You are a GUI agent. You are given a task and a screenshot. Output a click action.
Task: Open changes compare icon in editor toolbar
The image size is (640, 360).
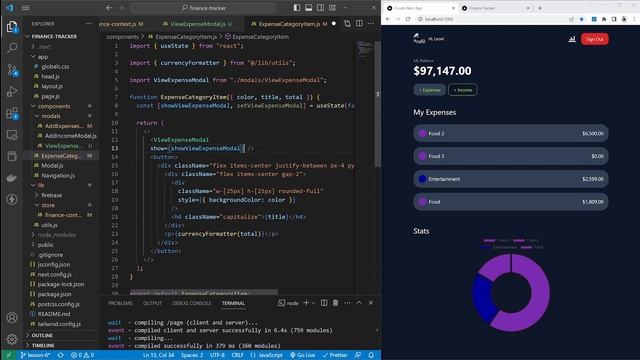tap(347, 24)
